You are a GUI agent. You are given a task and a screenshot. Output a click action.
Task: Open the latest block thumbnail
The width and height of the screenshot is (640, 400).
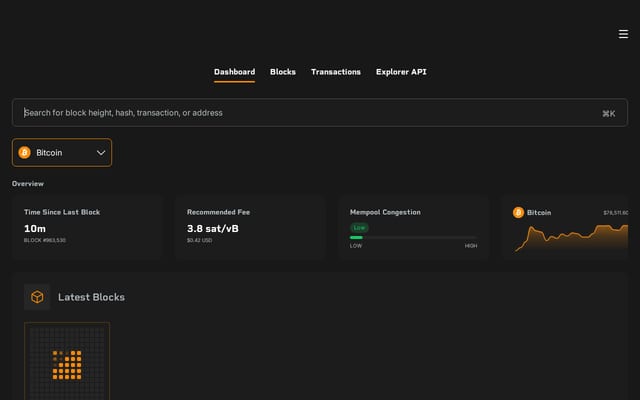[67, 361]
